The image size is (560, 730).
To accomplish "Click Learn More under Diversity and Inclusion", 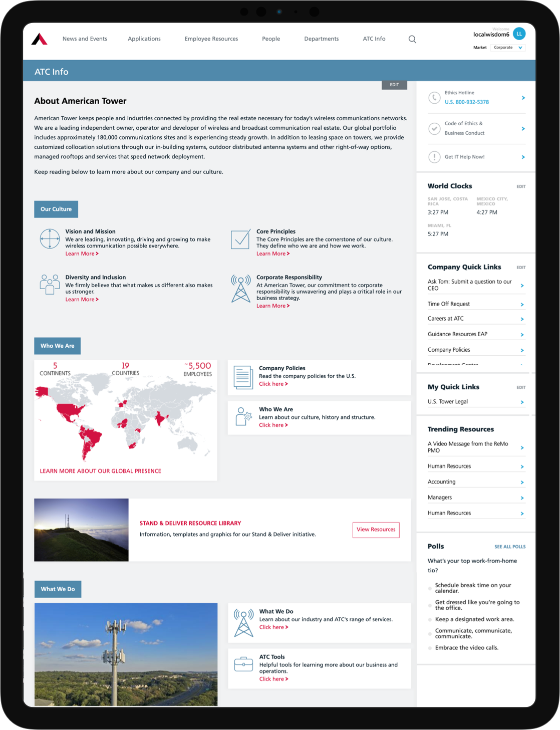I will pyautogui.click(x=82, y=300).
